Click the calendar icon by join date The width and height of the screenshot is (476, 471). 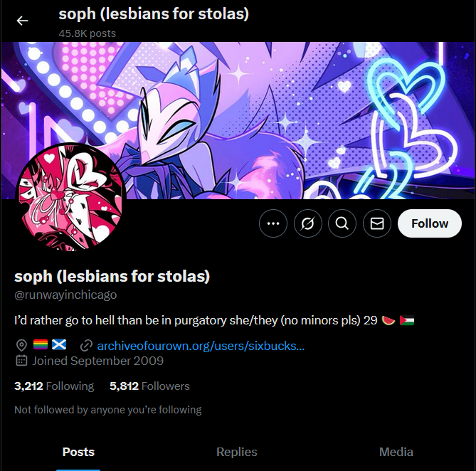(x=21, y=361)
